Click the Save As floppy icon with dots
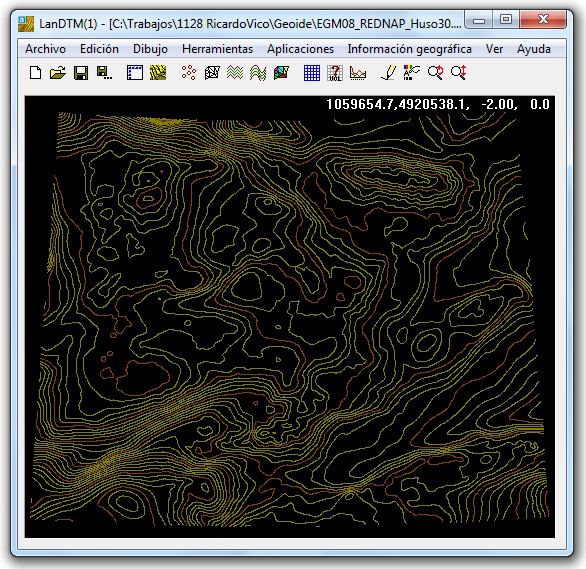Image resolution: width=586 pixels, height=569 pixels. (x=104, y=73)
